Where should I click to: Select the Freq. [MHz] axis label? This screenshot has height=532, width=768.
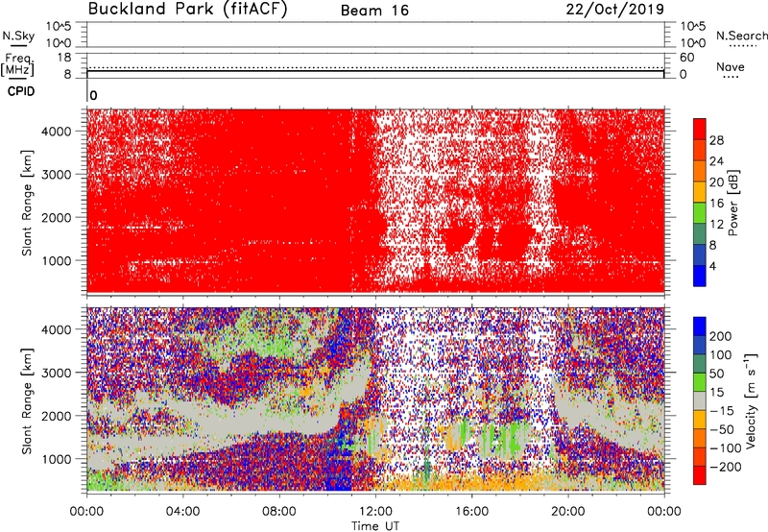click(x=17, y=65)
